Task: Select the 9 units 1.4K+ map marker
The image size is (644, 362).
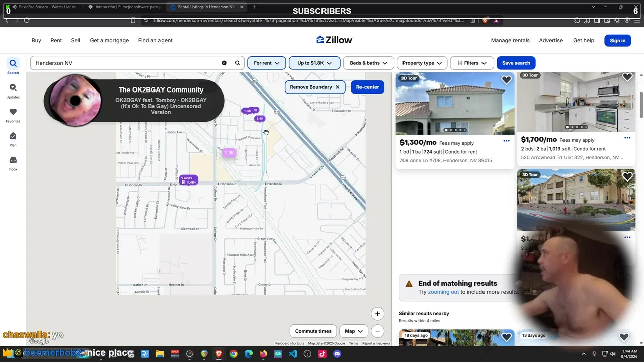Action: point(189,180)
